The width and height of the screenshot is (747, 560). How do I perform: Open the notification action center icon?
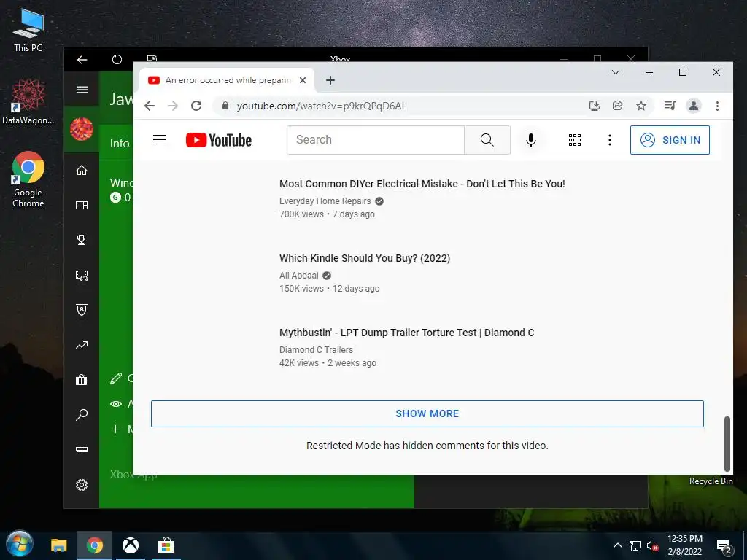[724, 547]
